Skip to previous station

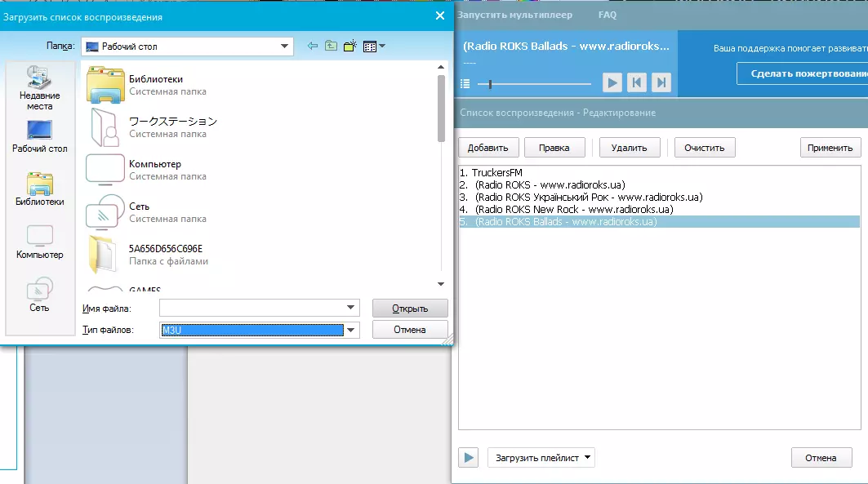coord(637,83)
